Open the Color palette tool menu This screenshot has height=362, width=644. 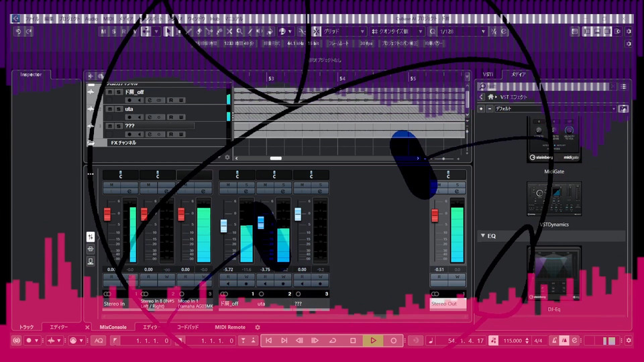(x=285, y=32)
